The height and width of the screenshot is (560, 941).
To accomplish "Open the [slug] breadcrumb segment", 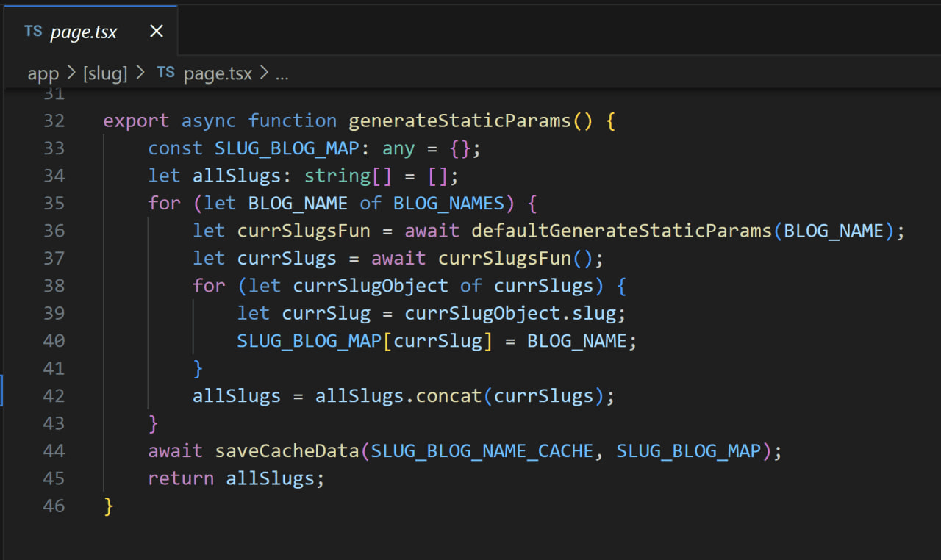I will tap(104, 73).
